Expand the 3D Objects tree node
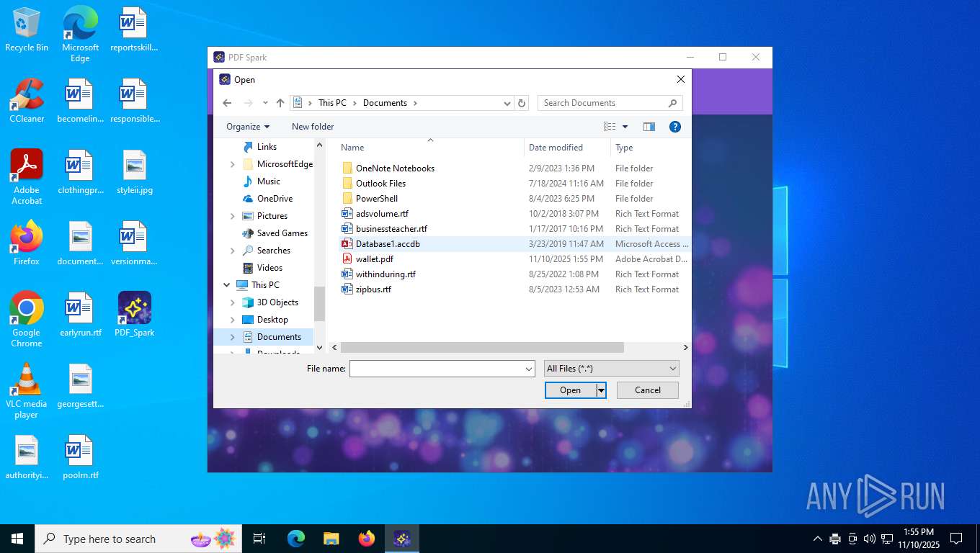 (232, 302)
